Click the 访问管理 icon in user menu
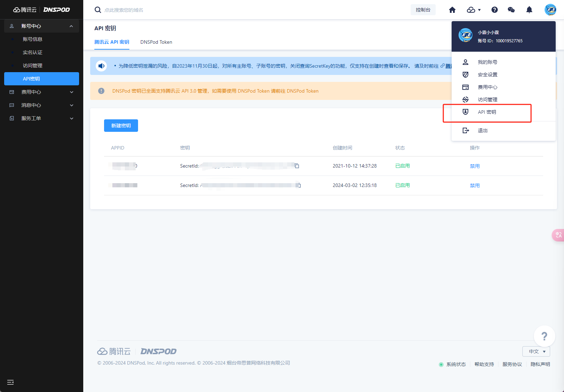 (465, 100)
